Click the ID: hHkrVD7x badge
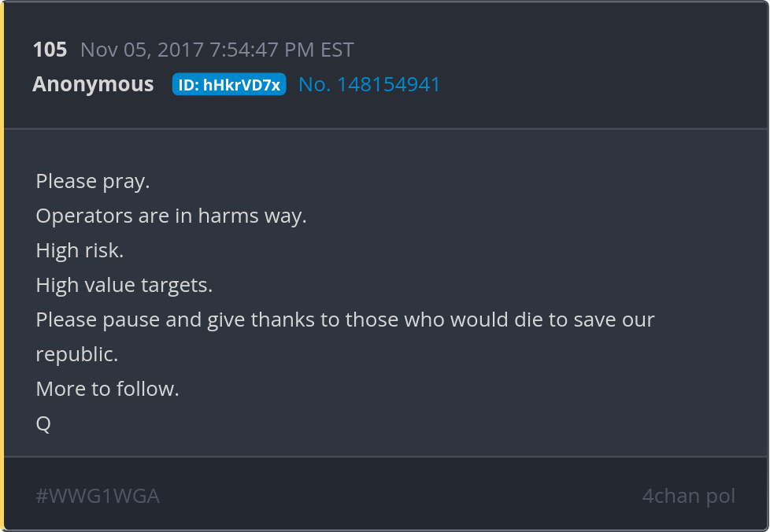Image resolution: width=770 pixels, height=532 pixels. [229, 84]
